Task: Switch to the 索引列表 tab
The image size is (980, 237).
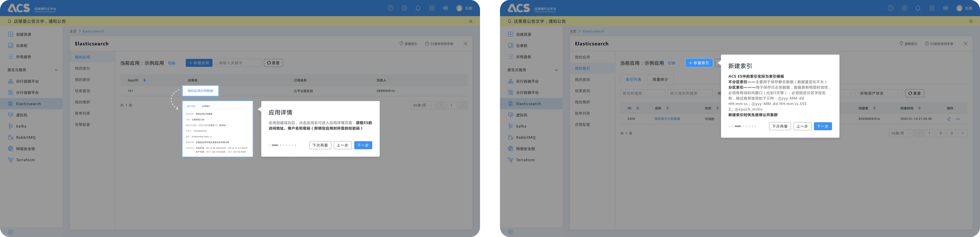Action: 634,79
